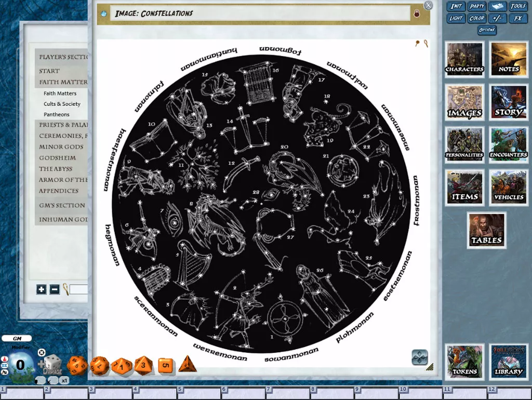
Task: Click the minus collapse-all button in index
Action: [x=54, y=289]
